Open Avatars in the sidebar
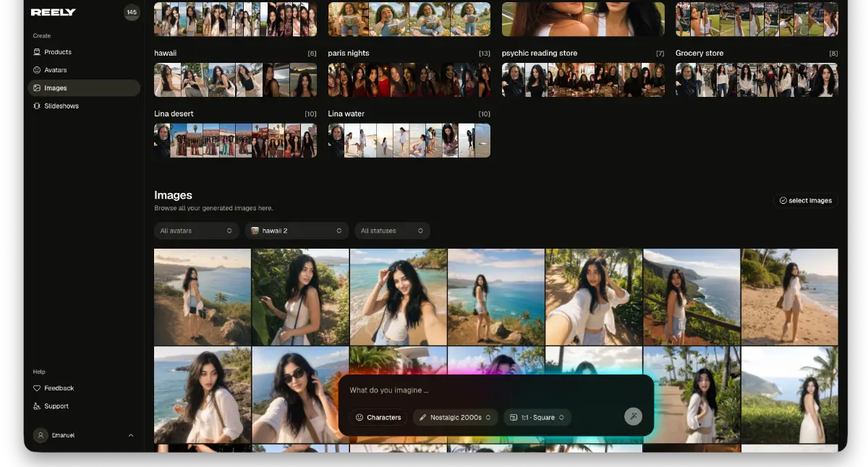 [83, 70]
